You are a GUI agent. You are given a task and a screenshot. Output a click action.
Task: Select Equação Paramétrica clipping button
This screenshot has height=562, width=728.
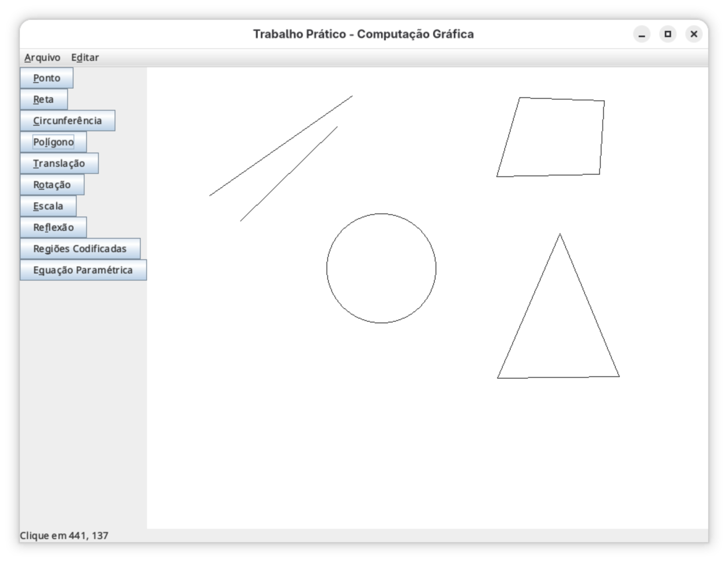coord(83,270)
